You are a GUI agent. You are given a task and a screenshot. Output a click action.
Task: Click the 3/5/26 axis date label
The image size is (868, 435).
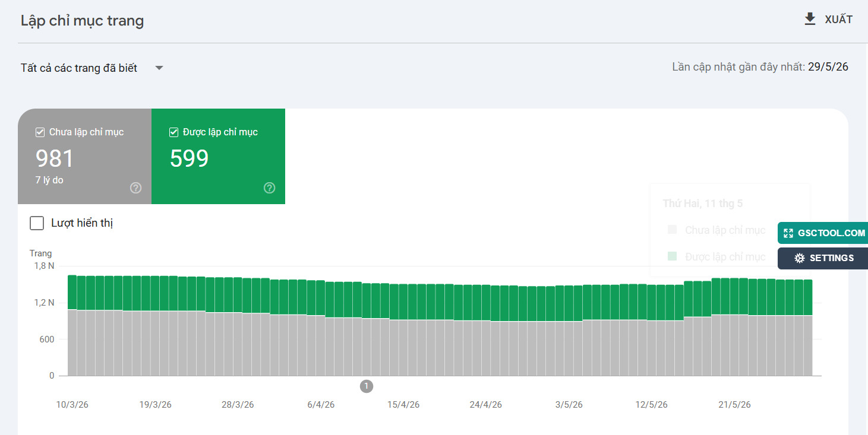(569, 405)
